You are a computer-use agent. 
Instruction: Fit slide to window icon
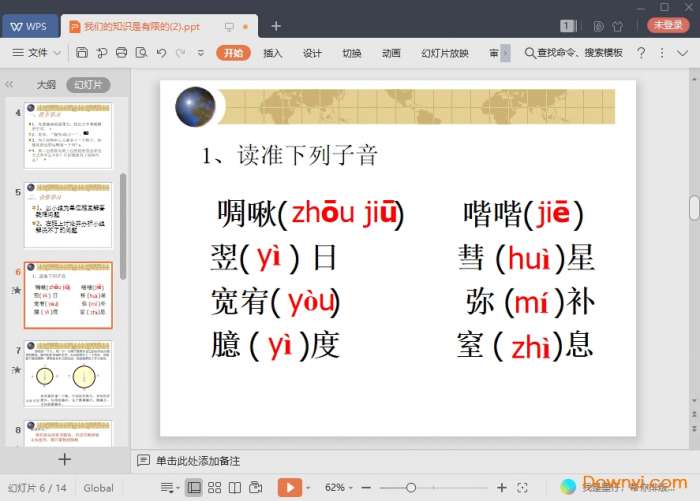pyautogui.click(x=522, y=488)
